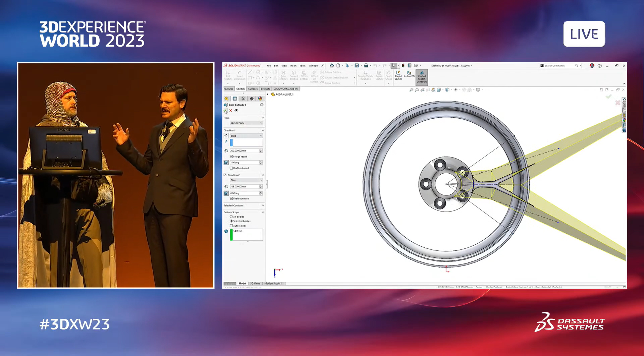Toggle Direction 1 draft on/off icon
The image size is (644, 356).
click(226, 163)
